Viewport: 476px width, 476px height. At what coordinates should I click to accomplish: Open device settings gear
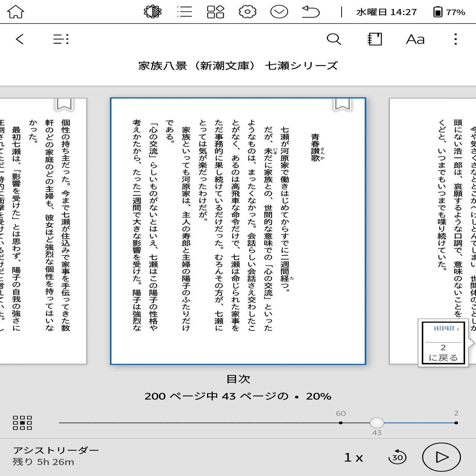point(247,12)
